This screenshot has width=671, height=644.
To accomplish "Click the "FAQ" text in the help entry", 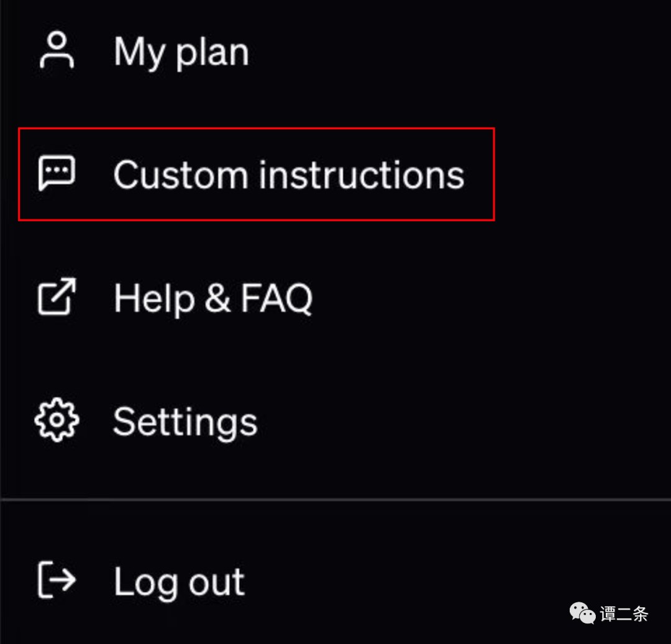I will (x=276, y=298).
